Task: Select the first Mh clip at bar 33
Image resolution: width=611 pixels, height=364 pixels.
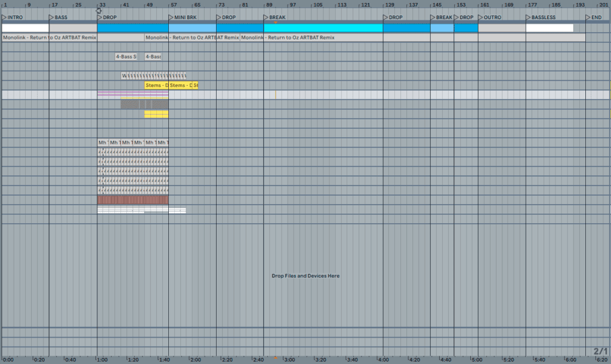Action: 103,143
